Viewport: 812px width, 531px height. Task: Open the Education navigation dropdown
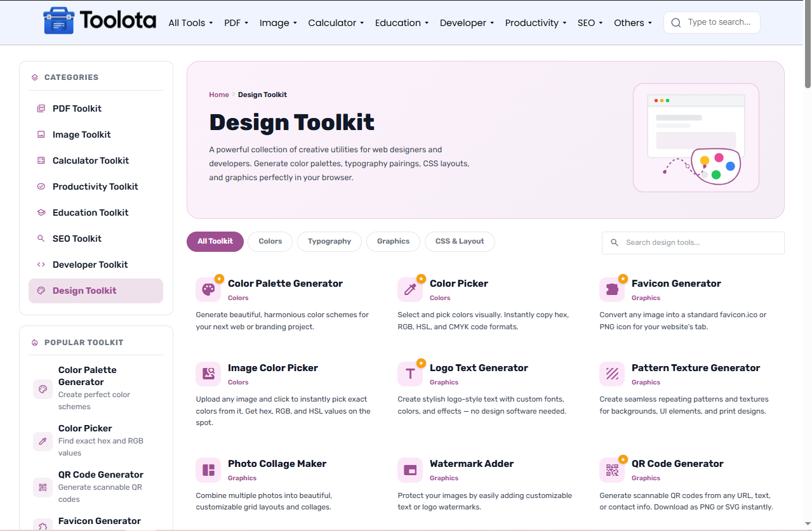click(x=402, y=23)
